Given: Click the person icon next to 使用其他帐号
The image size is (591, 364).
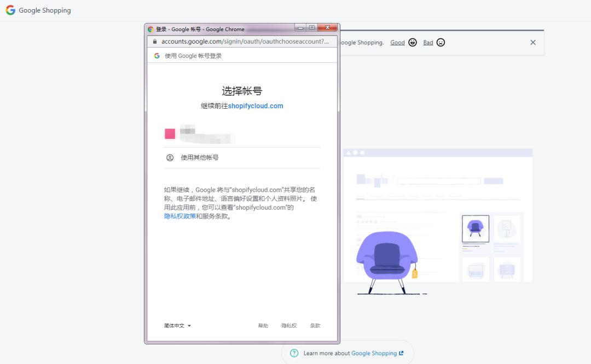Looking at the screenshot, I should [x=170, y=158].
